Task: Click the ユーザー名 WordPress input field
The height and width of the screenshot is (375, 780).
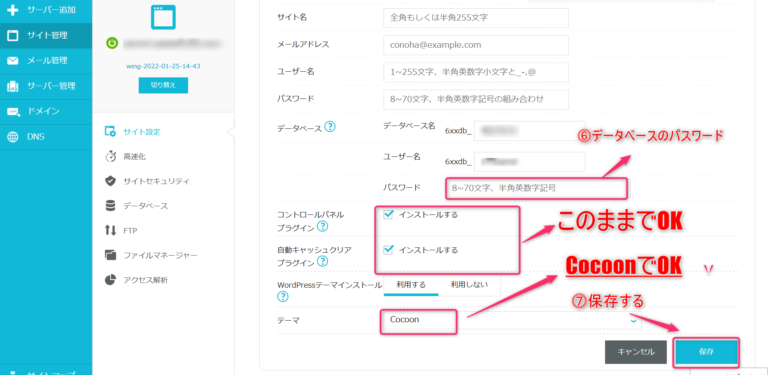Action: 476,72
